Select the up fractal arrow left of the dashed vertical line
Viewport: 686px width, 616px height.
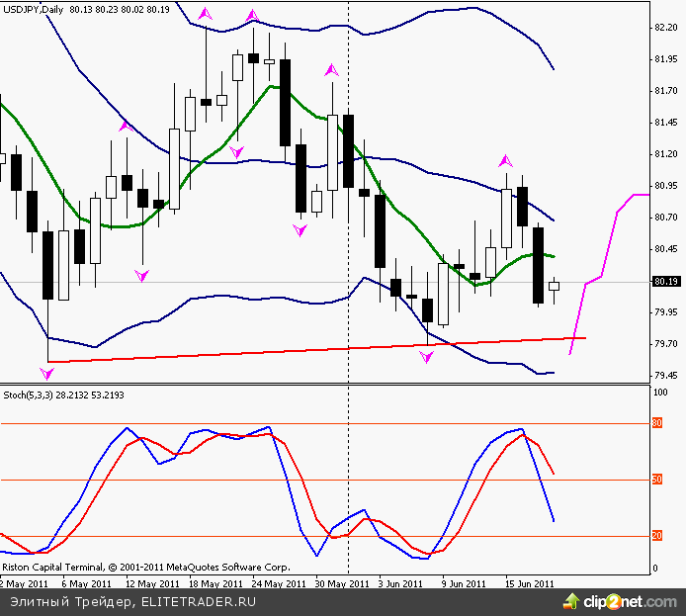[332, 70]
